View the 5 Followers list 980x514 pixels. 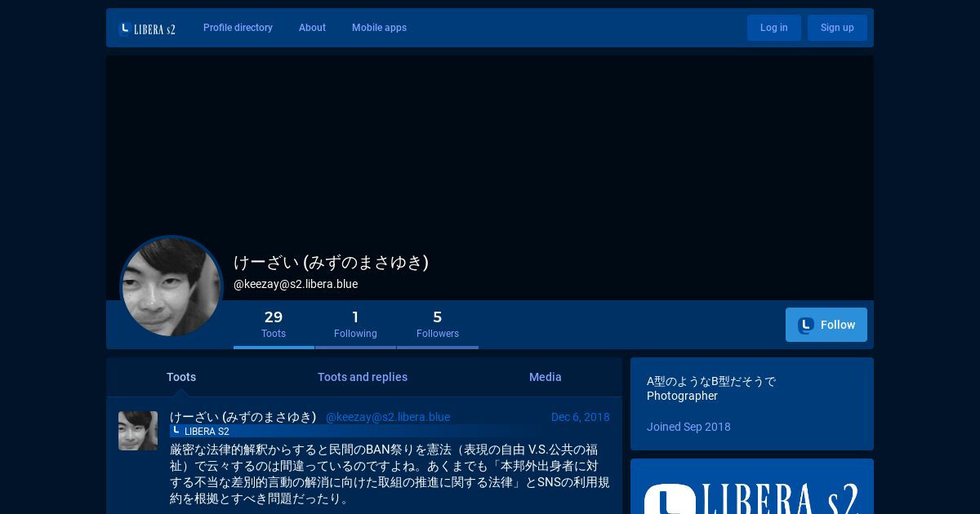438,325
